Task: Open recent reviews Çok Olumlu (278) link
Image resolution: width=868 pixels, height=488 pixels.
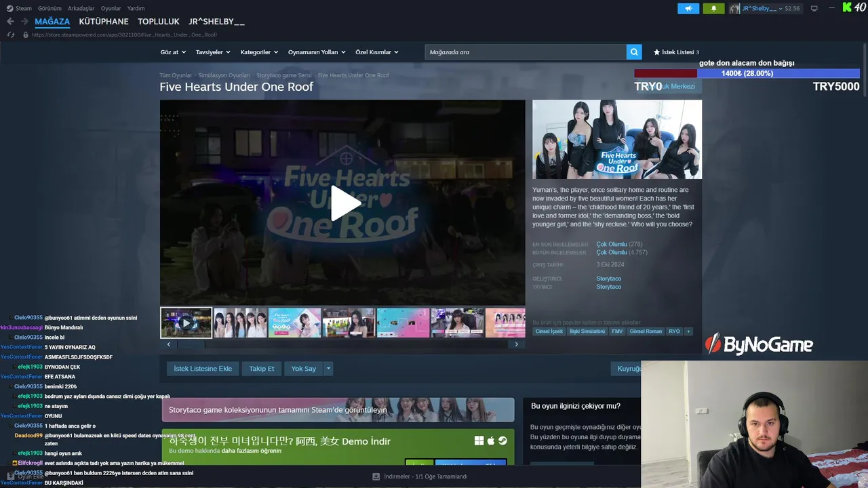Action: pos(619,244)
